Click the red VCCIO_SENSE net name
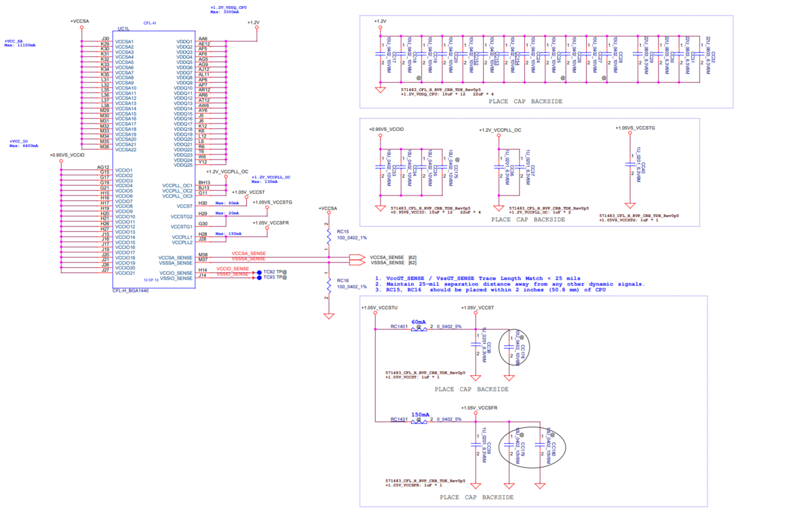 [233, 269]
